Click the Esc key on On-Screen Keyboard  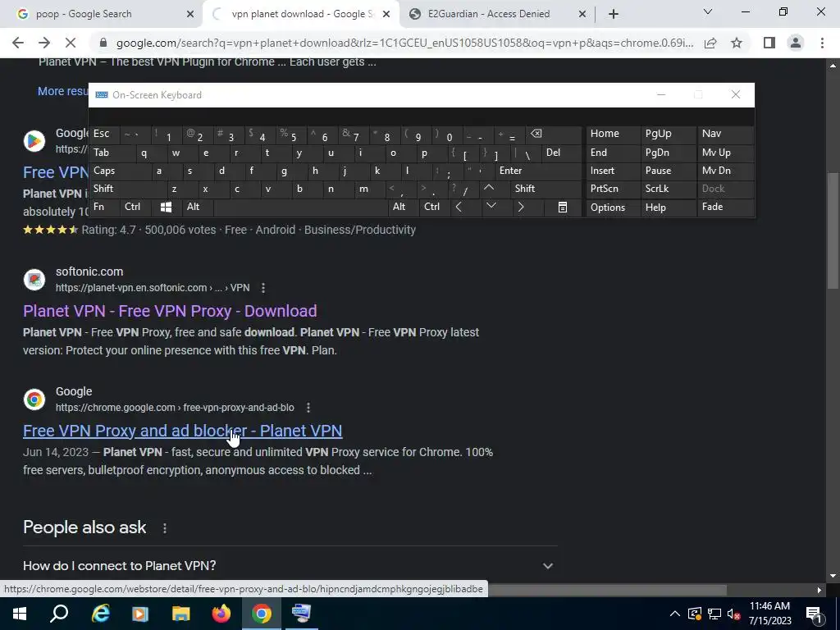pyautogui.click(x=105, y=134)
